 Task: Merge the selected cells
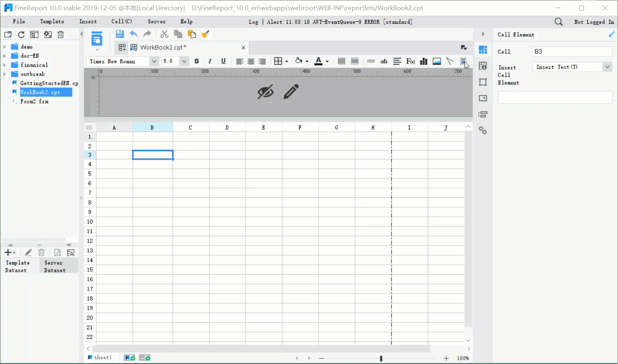point(341,61)
